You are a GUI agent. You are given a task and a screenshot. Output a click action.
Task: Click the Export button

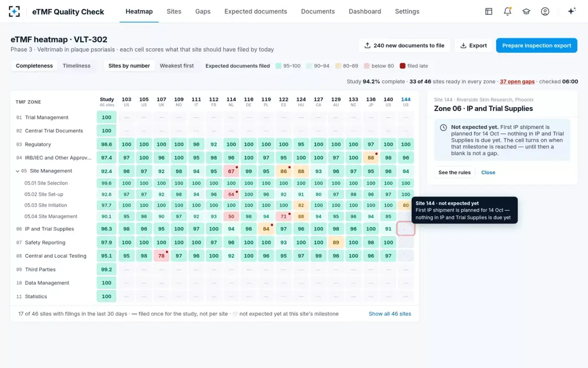[474, 46]
